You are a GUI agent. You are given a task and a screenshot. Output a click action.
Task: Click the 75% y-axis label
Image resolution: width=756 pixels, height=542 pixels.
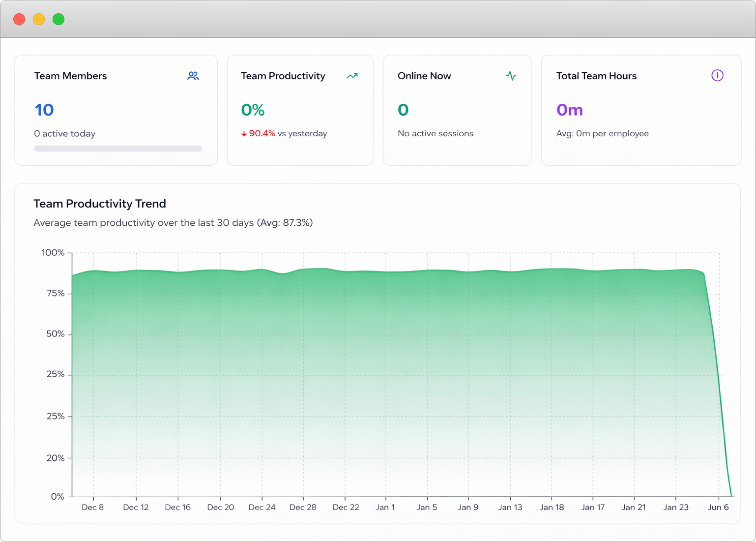pyautogui.click(x=56, y=294)
